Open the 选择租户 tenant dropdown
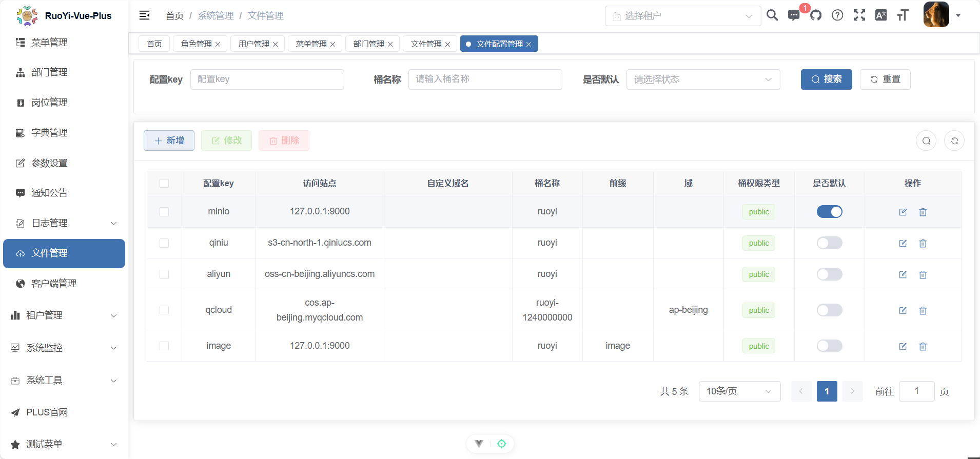The width and height of the screenshot is (980, 459). [682, 16]
